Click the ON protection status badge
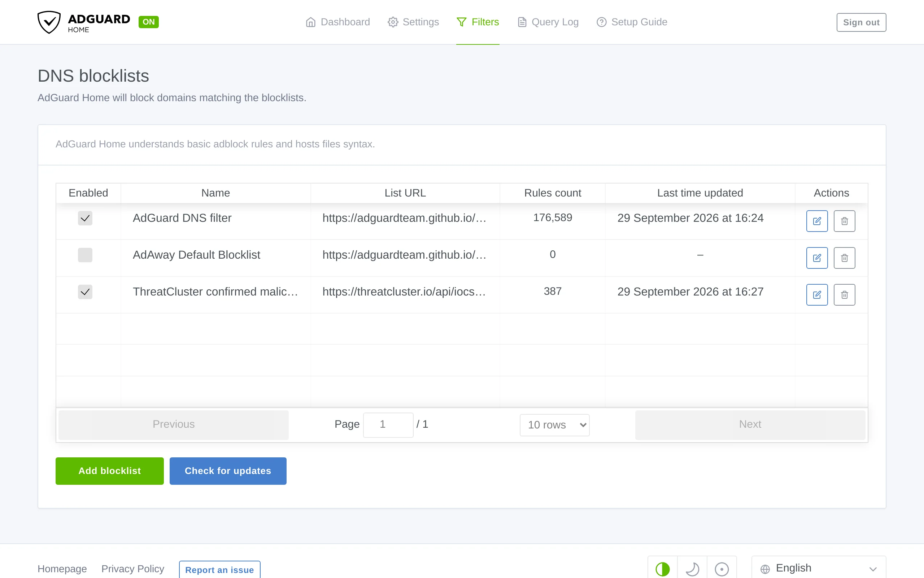The image size is (924, 578). point(149,22)
